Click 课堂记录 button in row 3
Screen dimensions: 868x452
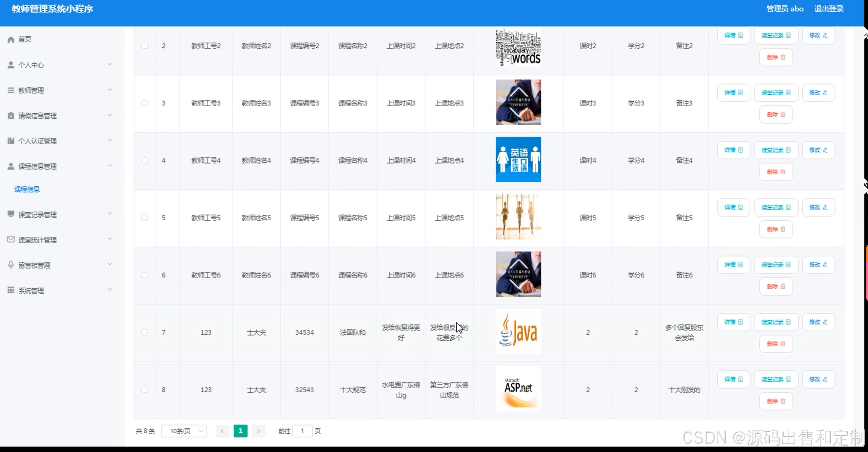coord(776,93)
